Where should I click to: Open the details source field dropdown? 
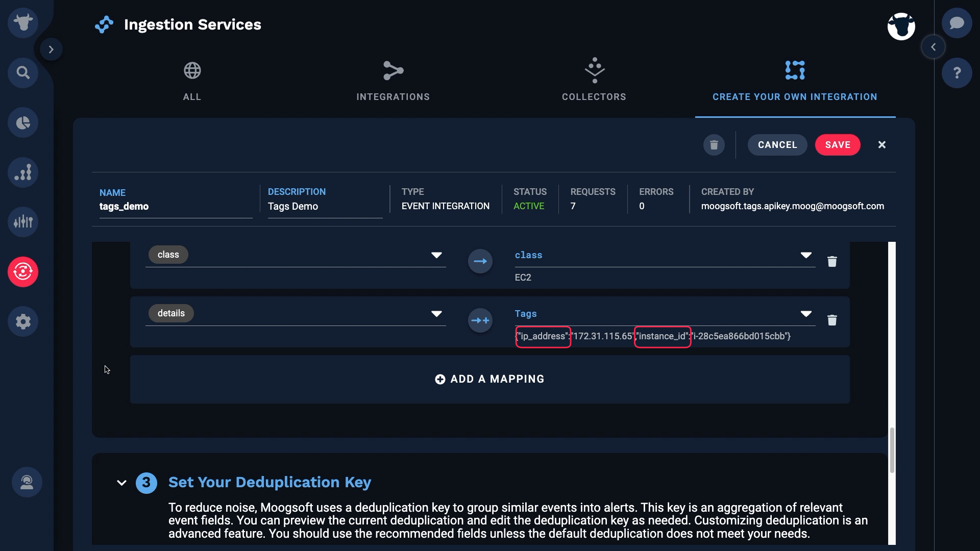click(436, 314)
